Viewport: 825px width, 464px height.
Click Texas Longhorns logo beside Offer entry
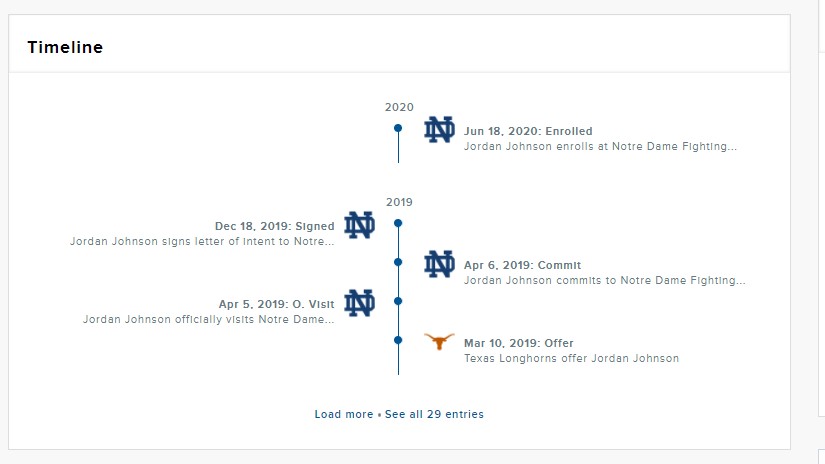coord(439,341)
